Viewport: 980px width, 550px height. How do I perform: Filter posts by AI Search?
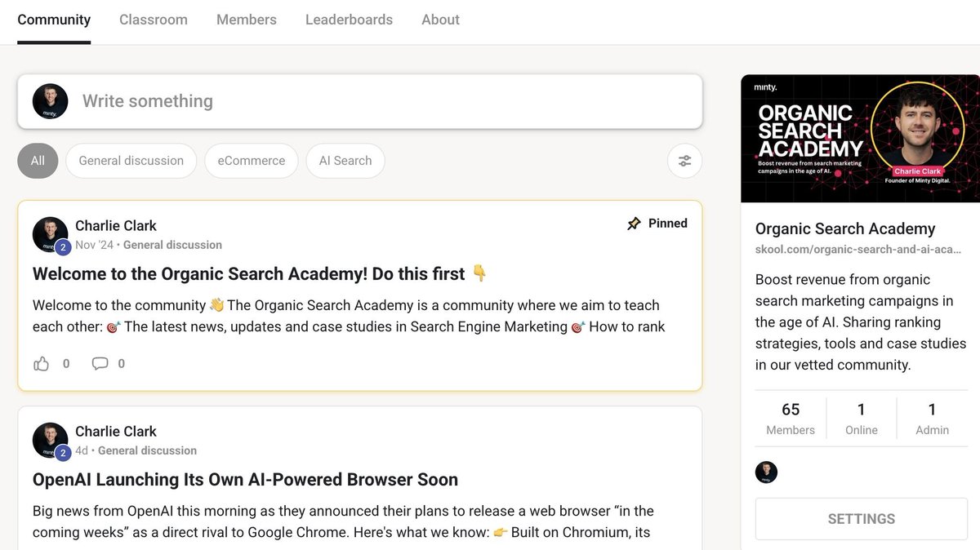point(345,161)
